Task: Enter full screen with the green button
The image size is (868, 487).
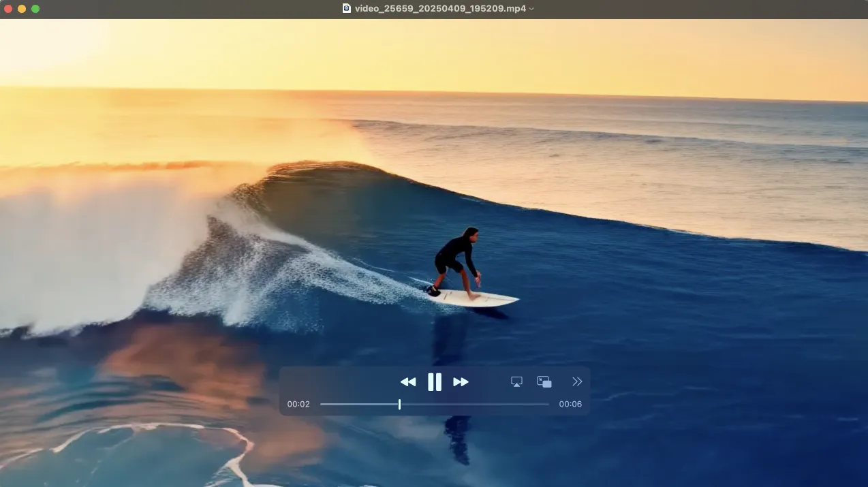Action: 35,9
